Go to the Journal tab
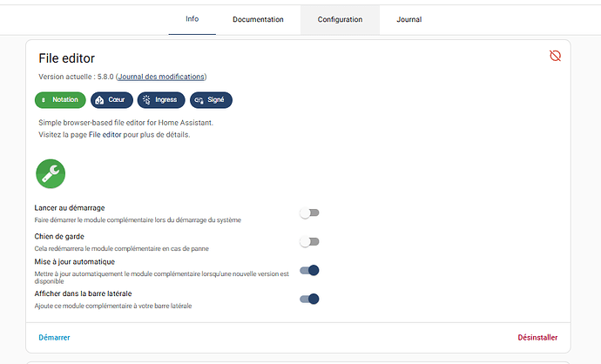 click(409, 19)
